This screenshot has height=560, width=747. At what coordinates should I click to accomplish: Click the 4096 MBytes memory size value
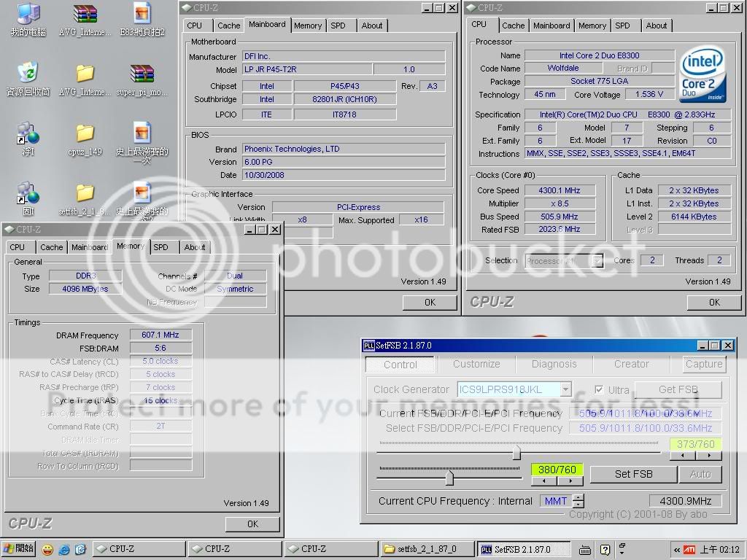[x=85, y=289]
